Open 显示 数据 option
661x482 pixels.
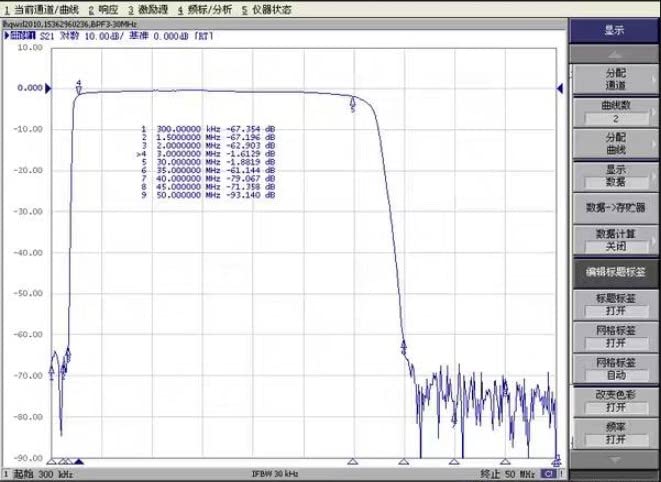click(615, 176)
